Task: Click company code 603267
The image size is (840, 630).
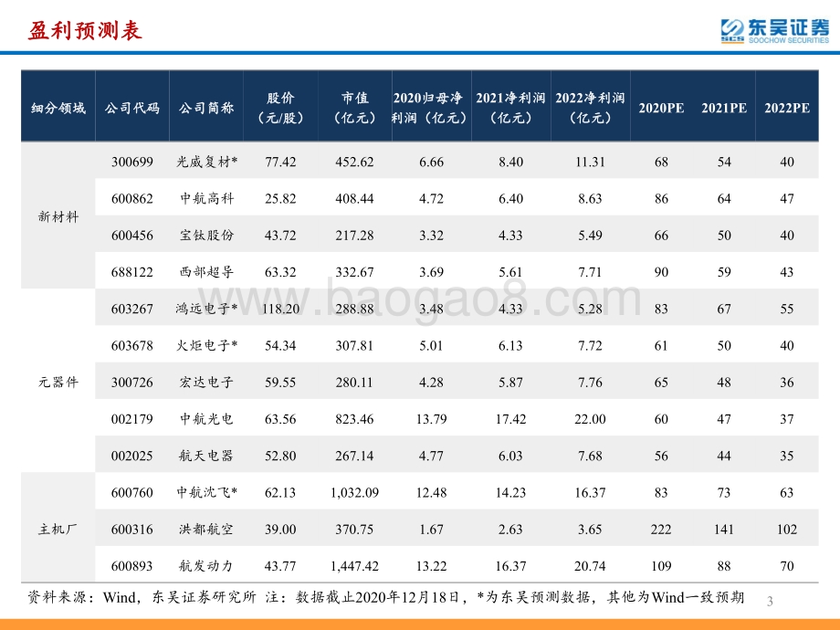Action: (x=132, y=310)
